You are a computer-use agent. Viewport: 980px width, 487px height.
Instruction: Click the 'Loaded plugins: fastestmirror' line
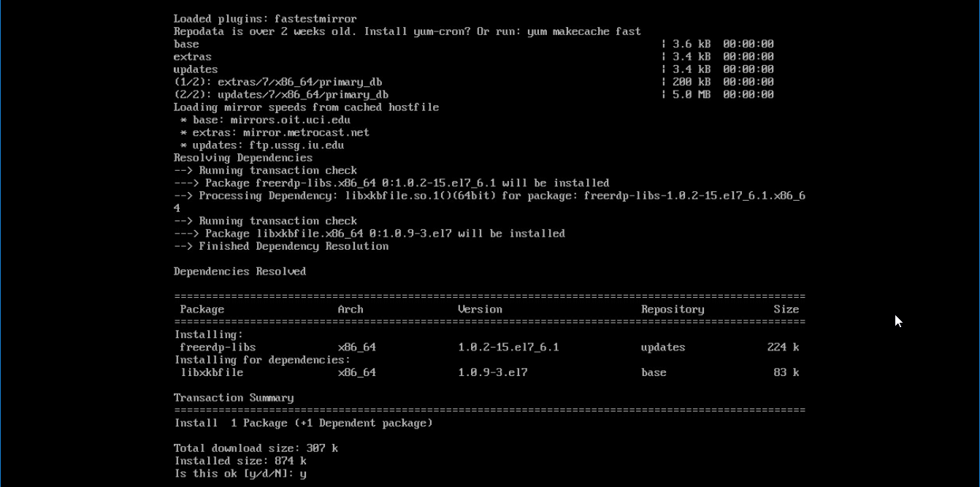[x=265, y=19]
